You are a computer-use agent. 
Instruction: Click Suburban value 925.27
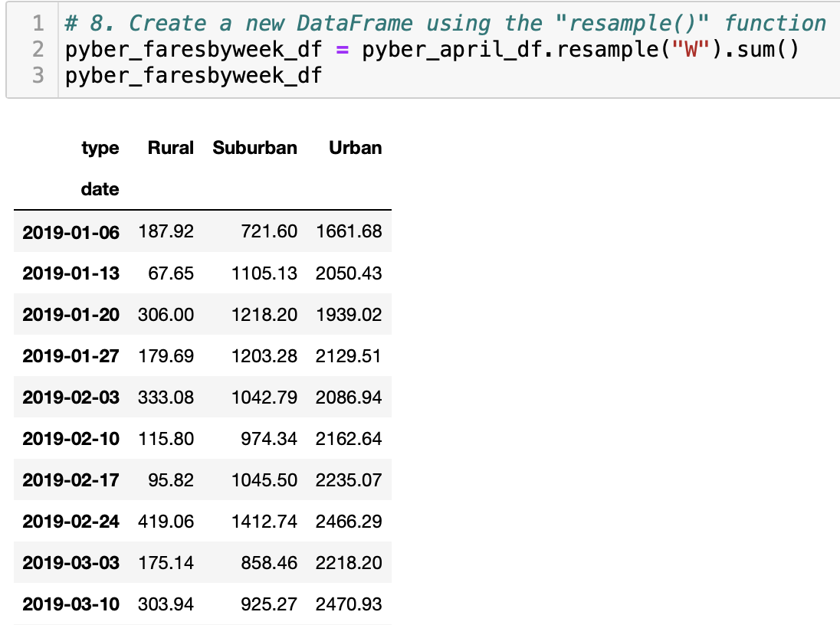click(269, 604)
